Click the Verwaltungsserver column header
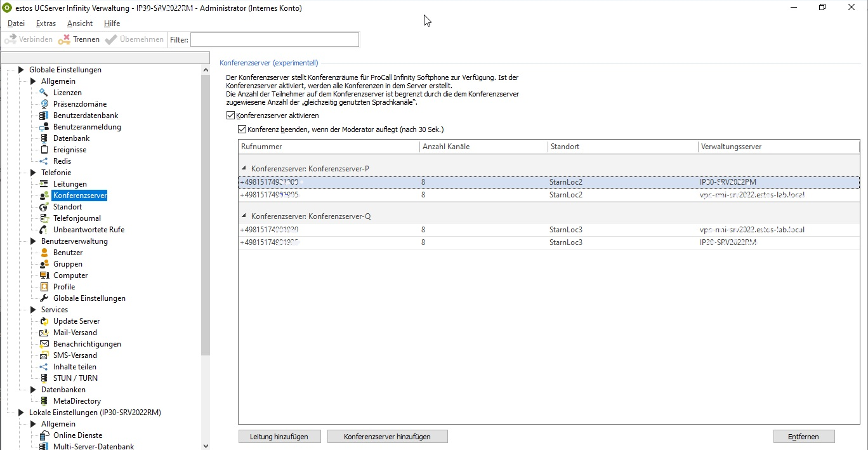This screenshot has height=450, width=868. [x=779, y=147]
